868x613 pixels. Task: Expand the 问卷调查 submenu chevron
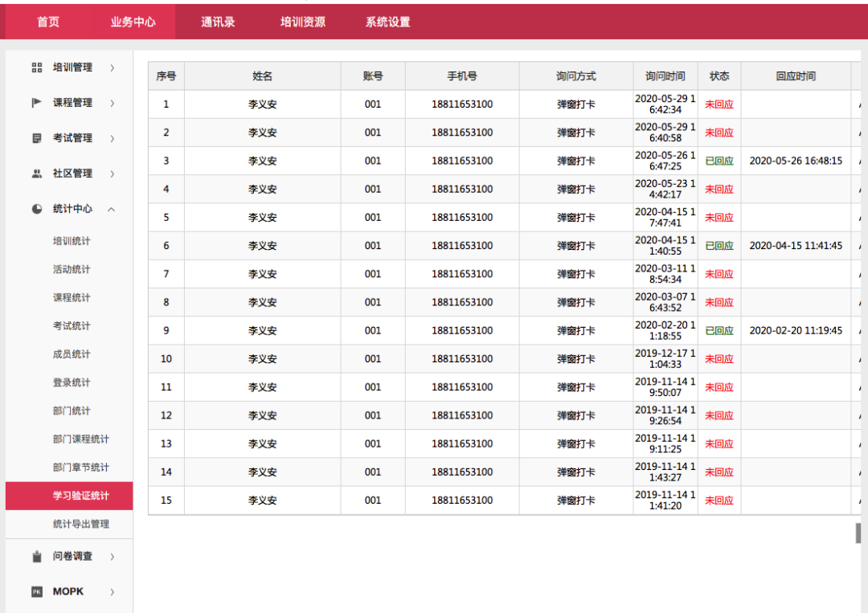coord(112,556)
